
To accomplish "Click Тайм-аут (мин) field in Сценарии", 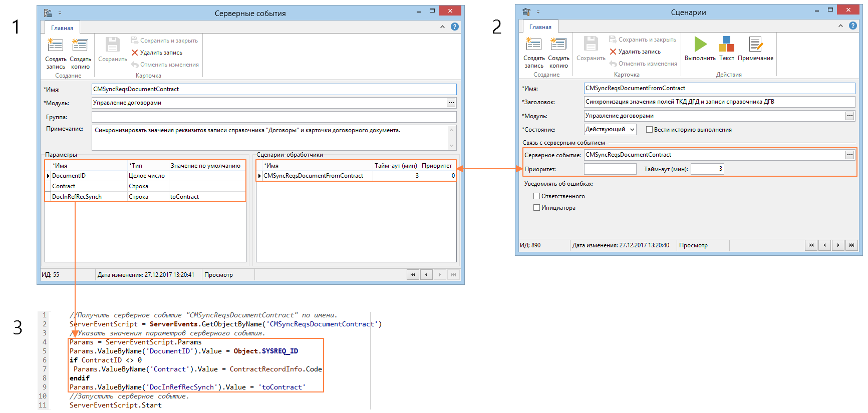I will coord(707,169).
